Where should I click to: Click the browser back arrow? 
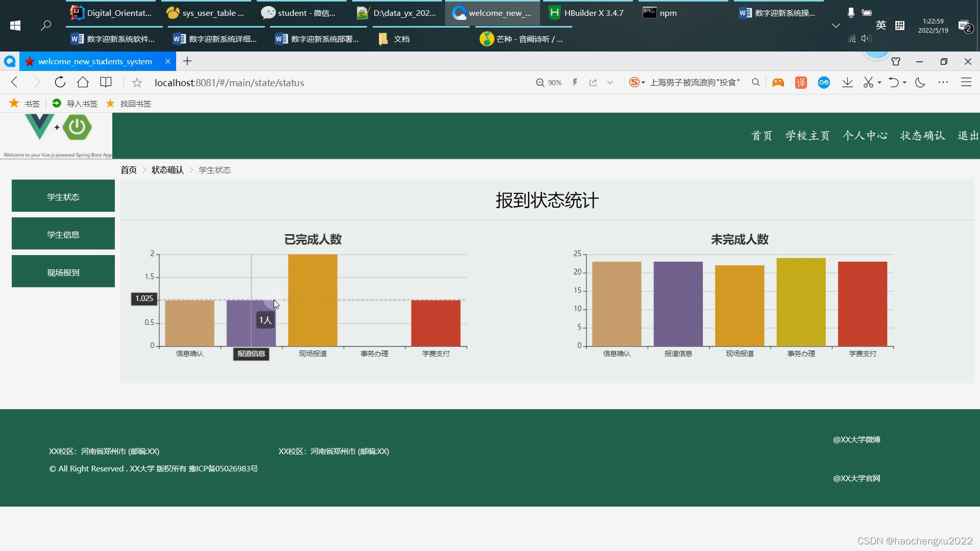14,82
